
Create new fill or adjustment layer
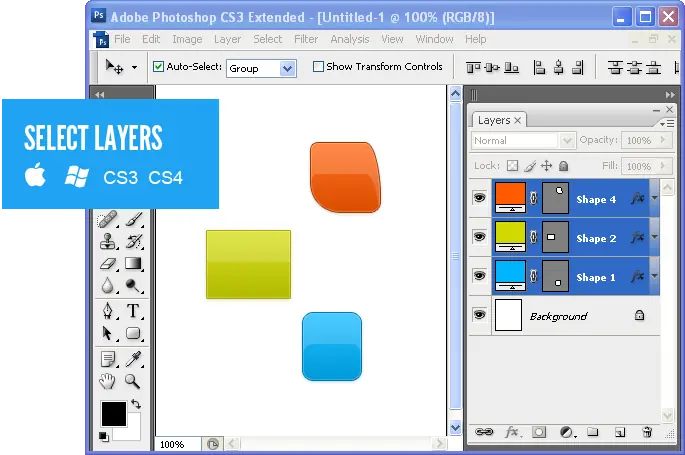(x=567, y=432)
